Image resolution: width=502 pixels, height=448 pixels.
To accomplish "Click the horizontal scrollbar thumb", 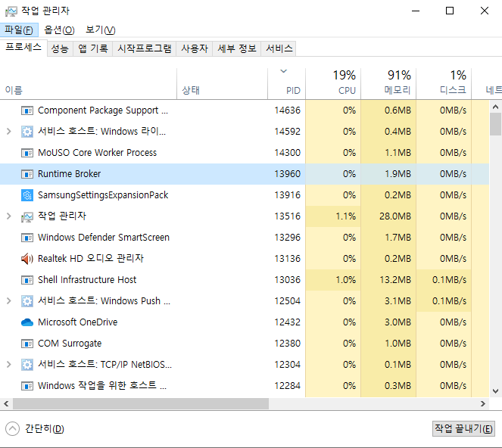I will click(x=141, y=404).
